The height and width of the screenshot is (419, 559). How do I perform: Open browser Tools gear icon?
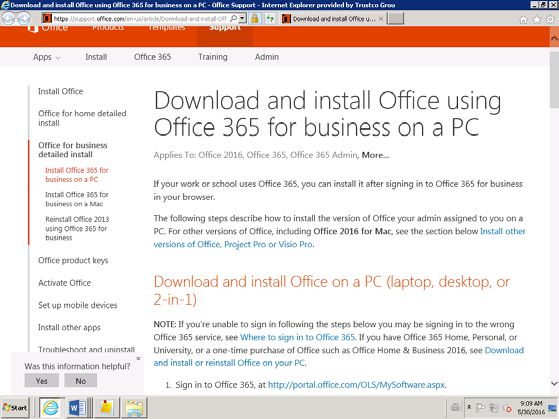point(550,20)
